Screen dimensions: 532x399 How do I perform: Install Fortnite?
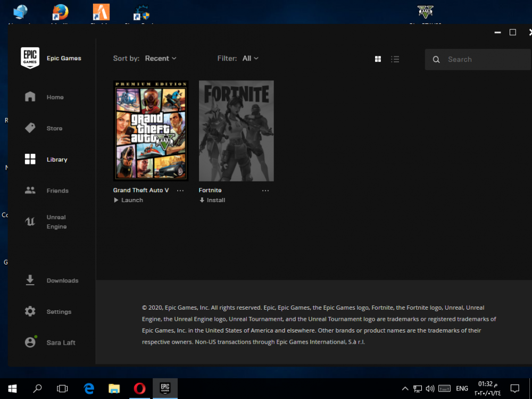tap(212, 200)
